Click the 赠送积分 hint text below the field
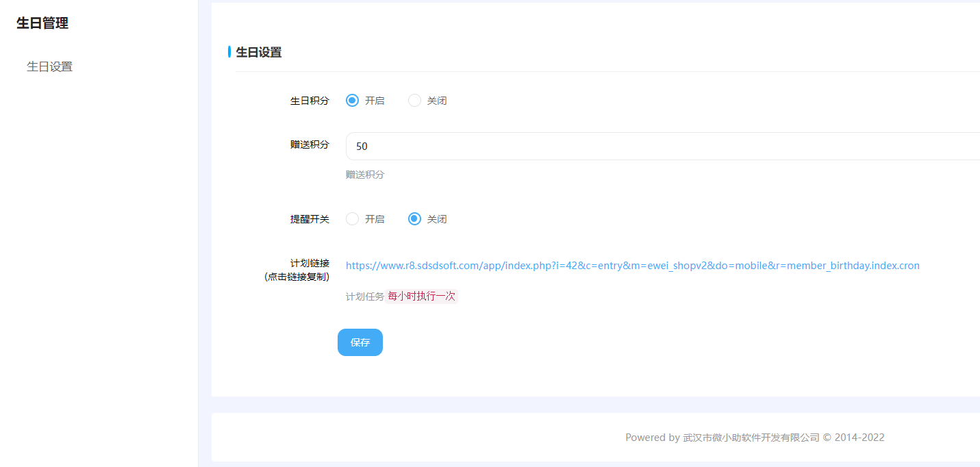This screenshot has height=467, width=980. (x=364, y=175)
